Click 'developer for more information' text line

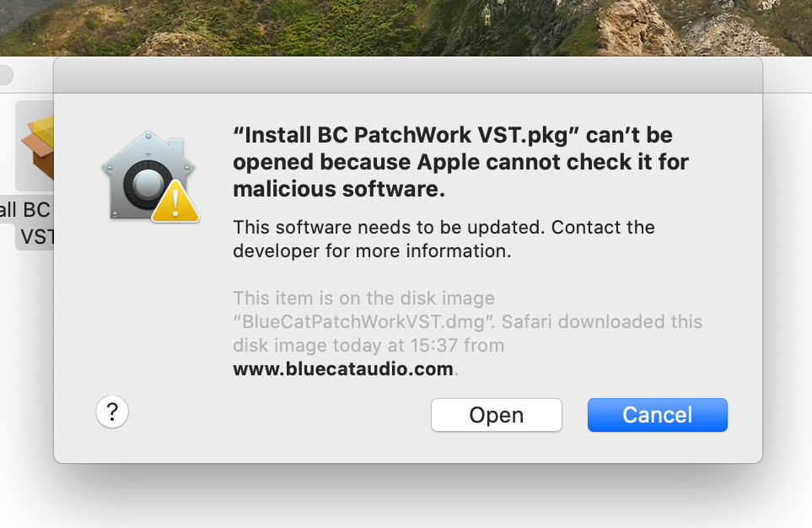pyautogui.click(x=372, y=251)
